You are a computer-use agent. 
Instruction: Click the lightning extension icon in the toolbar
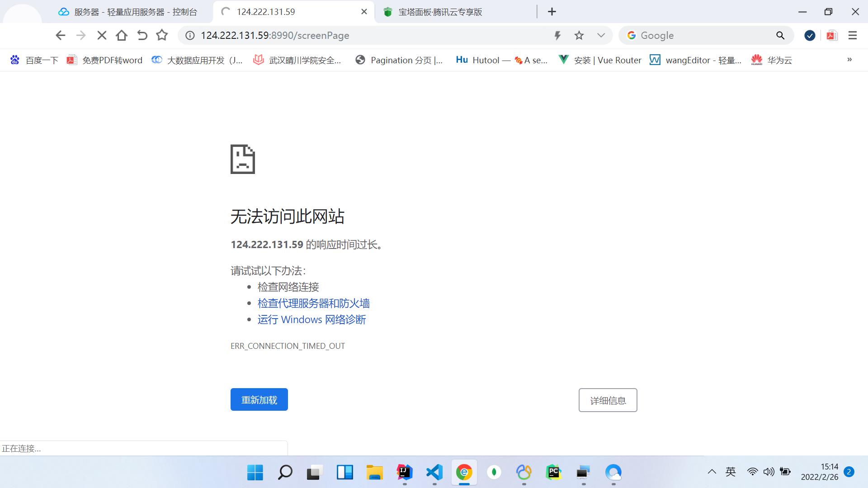[557, 35]
